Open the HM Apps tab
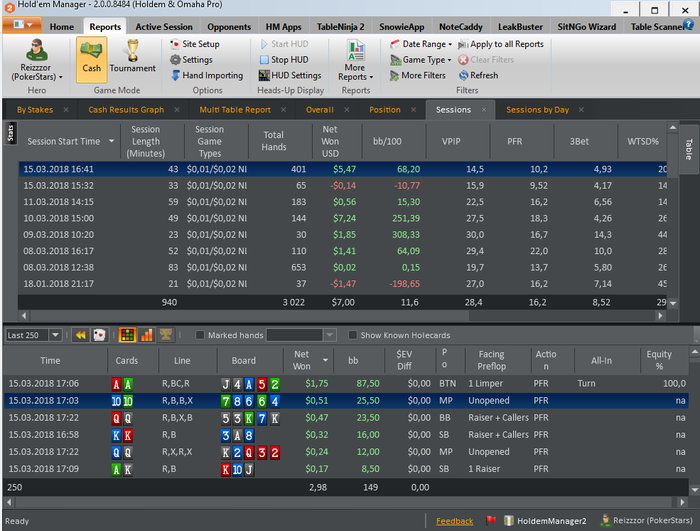Image resolution: width=700 pixels, height=531 pixels. click(283, 27)
